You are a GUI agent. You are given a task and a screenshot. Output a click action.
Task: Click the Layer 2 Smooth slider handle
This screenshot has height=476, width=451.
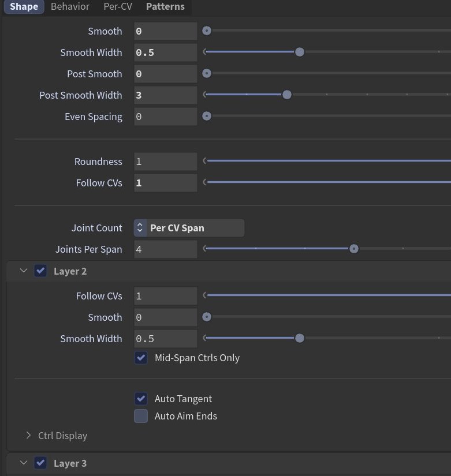click(x=207, y=317)
